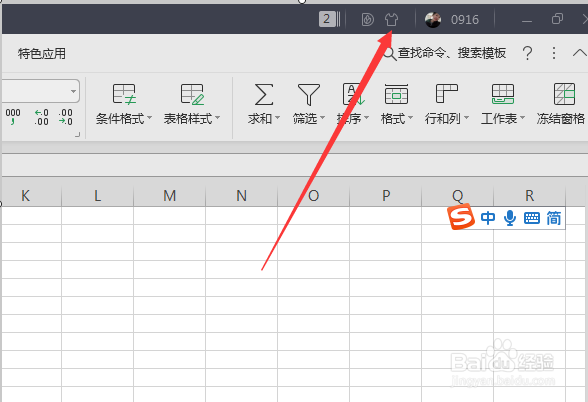Select column M header
The image size is (588, 402).
click(x=170, y=196)
